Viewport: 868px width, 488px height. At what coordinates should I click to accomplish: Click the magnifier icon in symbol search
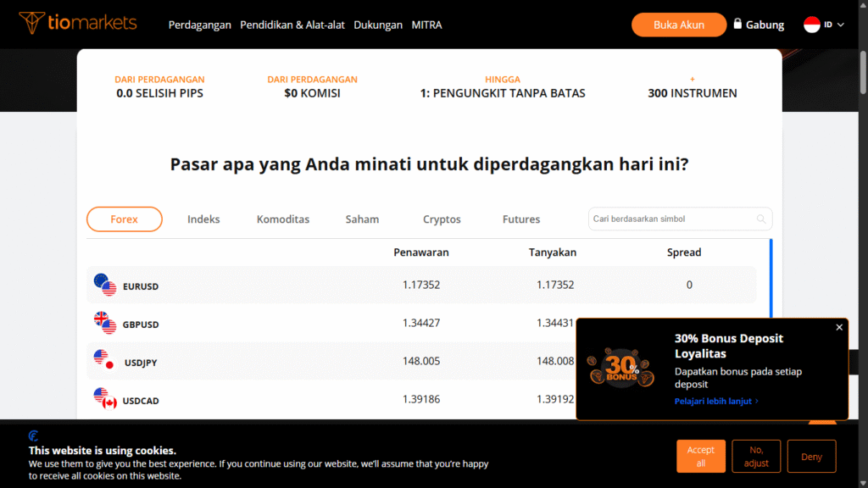tap(760, 219)
